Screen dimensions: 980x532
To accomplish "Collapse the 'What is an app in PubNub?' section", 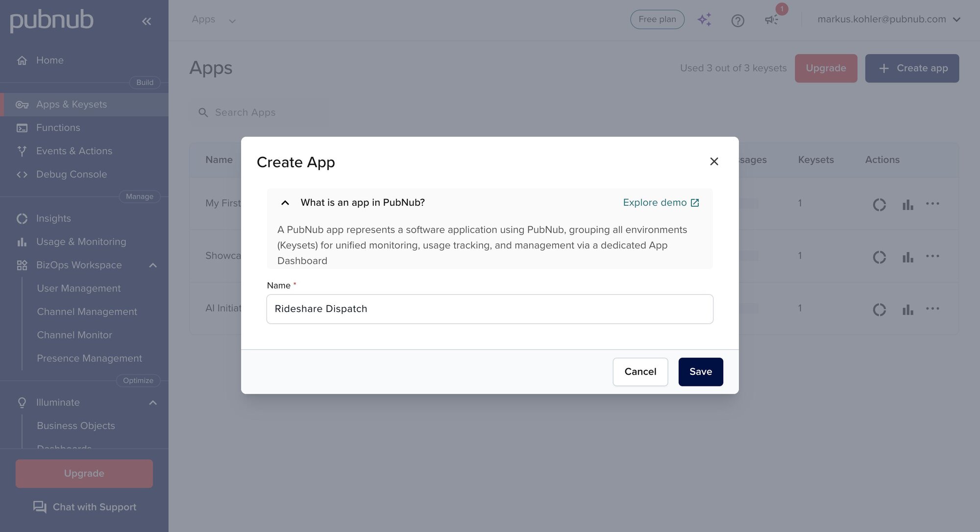I will point(285,203).
